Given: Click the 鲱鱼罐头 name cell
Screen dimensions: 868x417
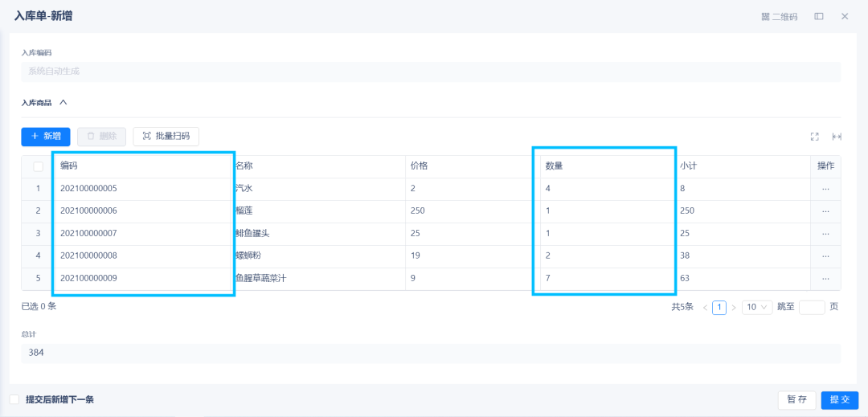Looking at the screenshot, I should coord(318,233).
